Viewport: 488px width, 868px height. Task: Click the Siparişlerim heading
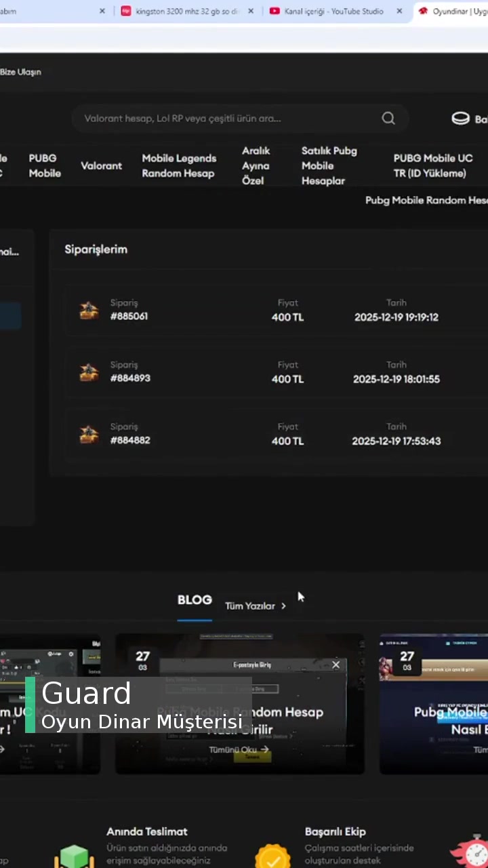click(x=96, y=249)
